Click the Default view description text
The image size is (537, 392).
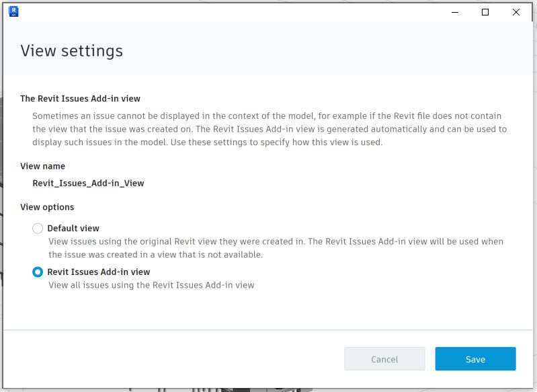click(276, 248)
